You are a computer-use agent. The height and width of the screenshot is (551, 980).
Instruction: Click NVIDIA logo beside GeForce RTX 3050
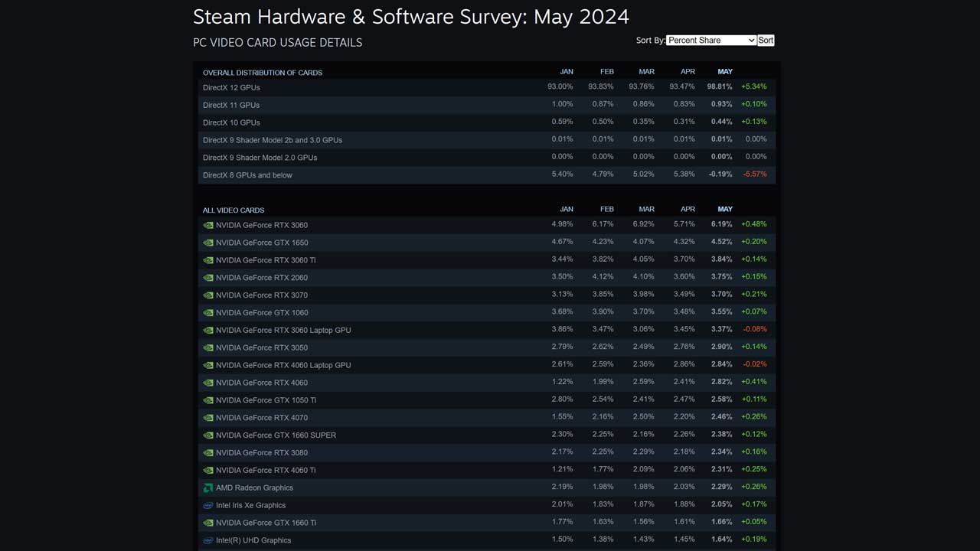[208, 348]
